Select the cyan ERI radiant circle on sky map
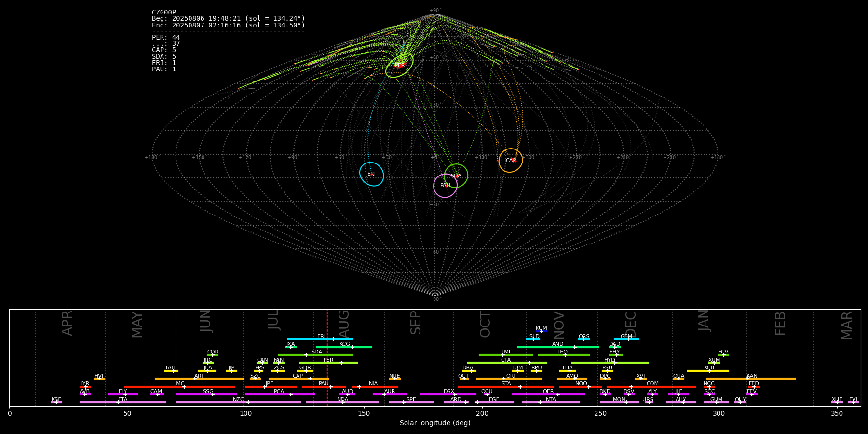Screen dimensions: 868x434 point(372,174)
